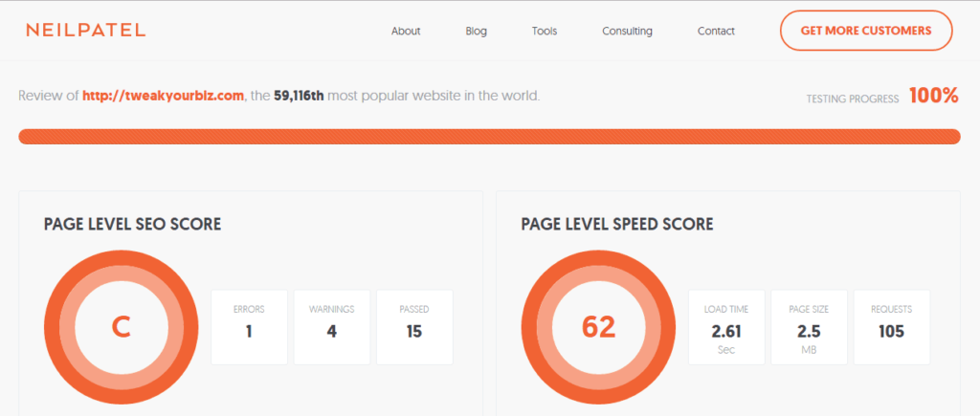This screenshot has width=980, height=416.
Task: Click the 59,116th popularity rank text
Action: pyautogui.click(x=299, y=97)
